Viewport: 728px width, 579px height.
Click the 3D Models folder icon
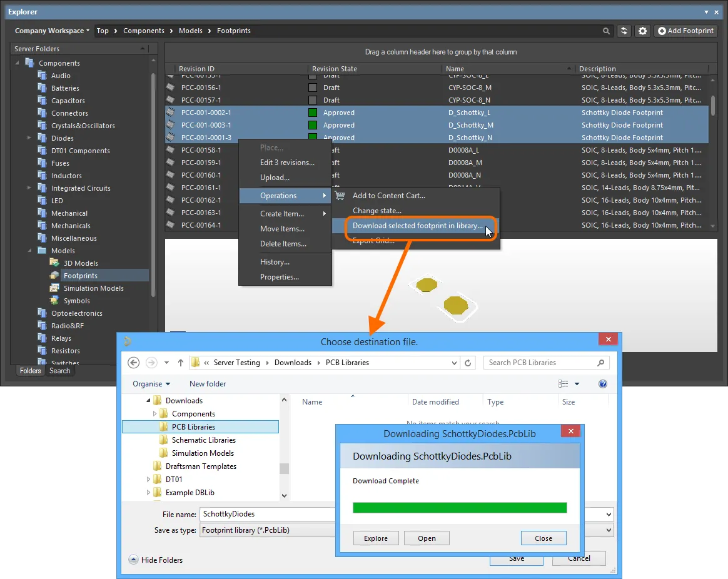pos(54,263)
